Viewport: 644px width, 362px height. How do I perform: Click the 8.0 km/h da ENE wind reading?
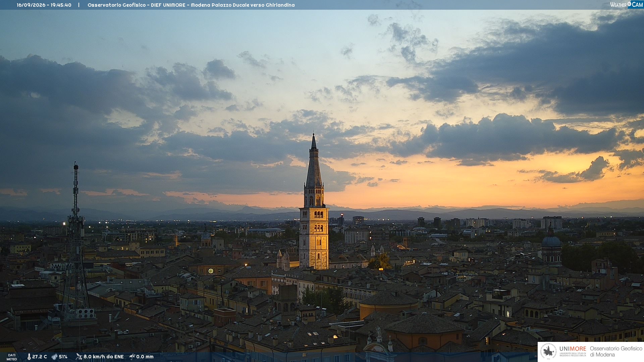[104, 357]
